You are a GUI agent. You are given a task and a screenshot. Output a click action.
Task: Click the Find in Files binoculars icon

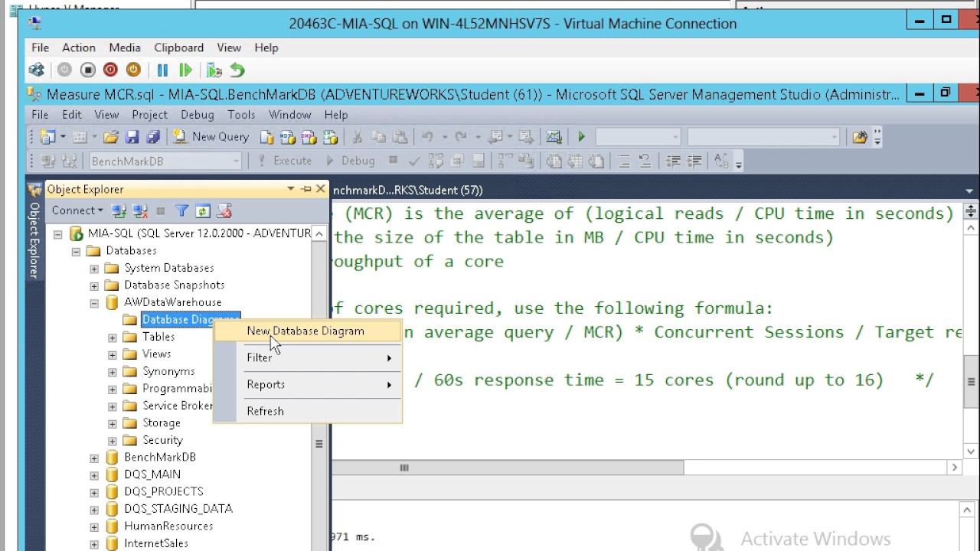click(860, 137)
